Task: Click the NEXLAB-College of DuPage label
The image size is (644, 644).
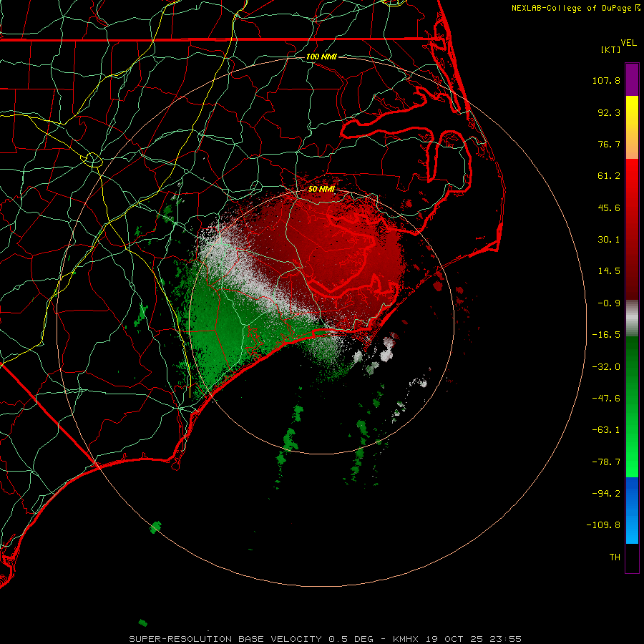Action: pos(572,8)
